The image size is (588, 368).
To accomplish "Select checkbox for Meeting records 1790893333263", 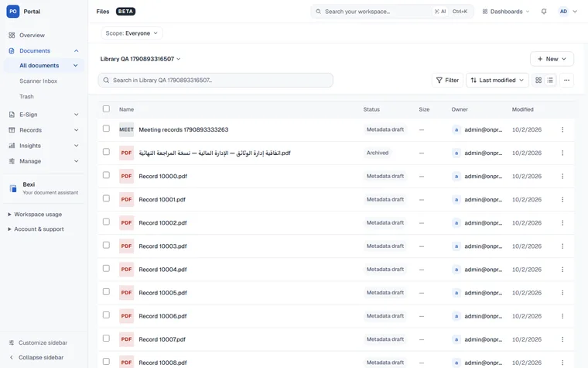I will 106,129.
